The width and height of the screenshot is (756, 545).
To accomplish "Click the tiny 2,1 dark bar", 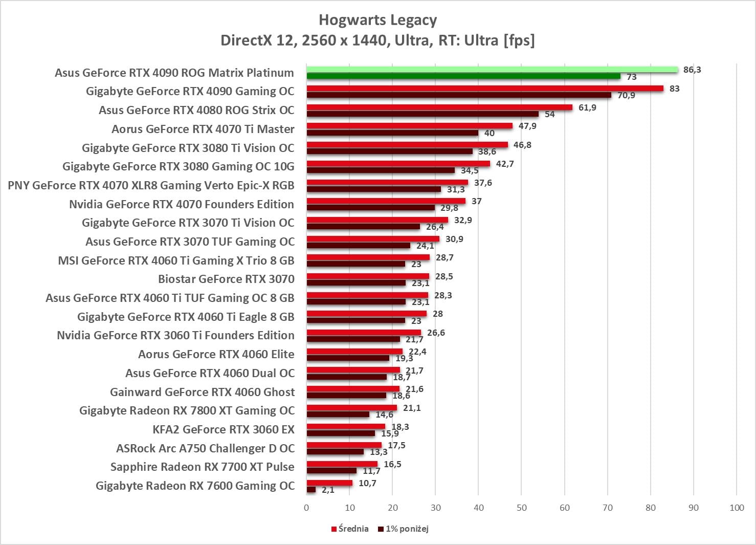I will click(311, 490).
